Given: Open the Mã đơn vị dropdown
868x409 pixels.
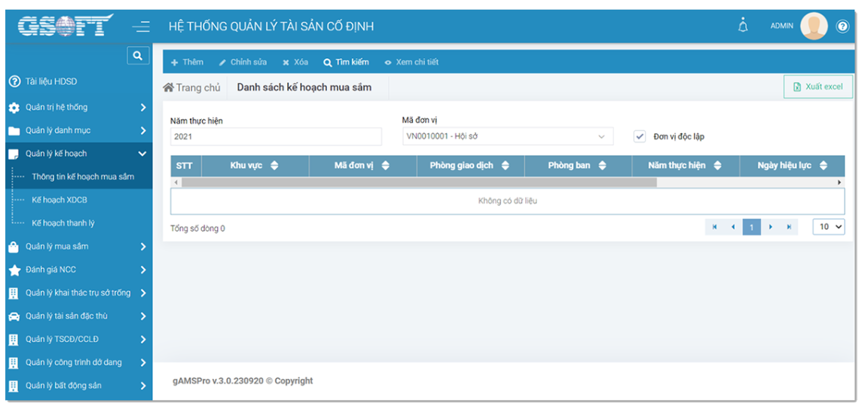Looking at the screenshot, I should point(507,136).
